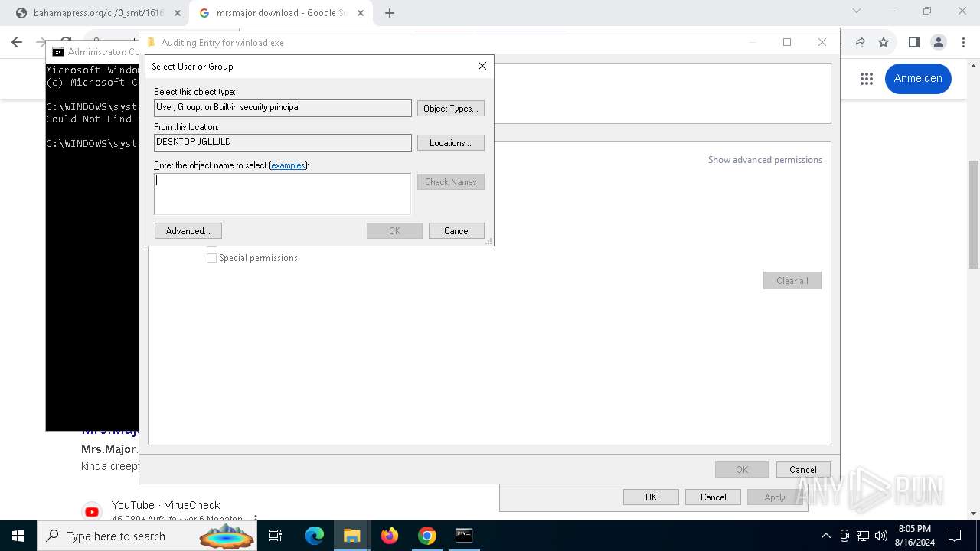Open notification center
This screenshot has width=980, height=551.
point(955,536)
